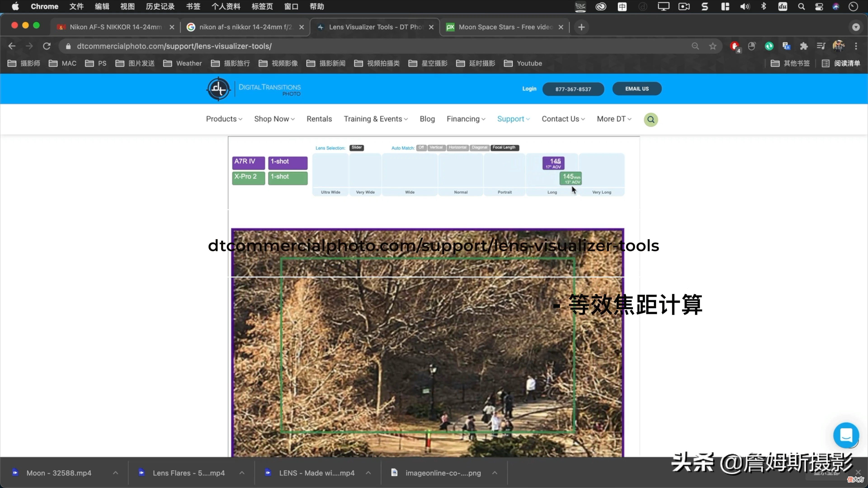
Task: Expand the Shop Now menu
Action: [274, 119]
